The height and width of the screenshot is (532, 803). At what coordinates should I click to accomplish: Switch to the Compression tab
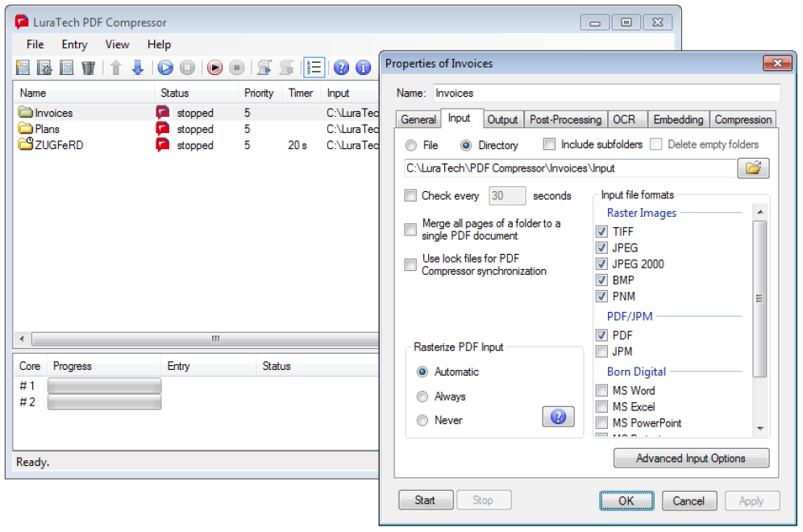743,119
